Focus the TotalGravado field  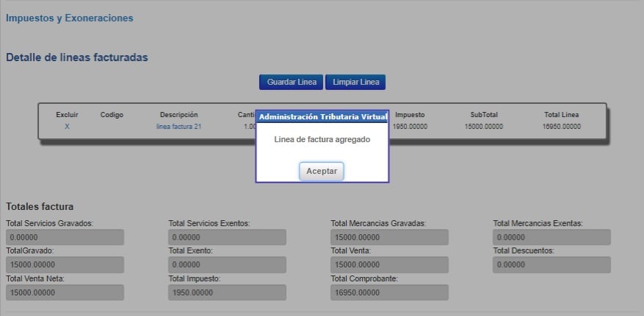point(65,264)
